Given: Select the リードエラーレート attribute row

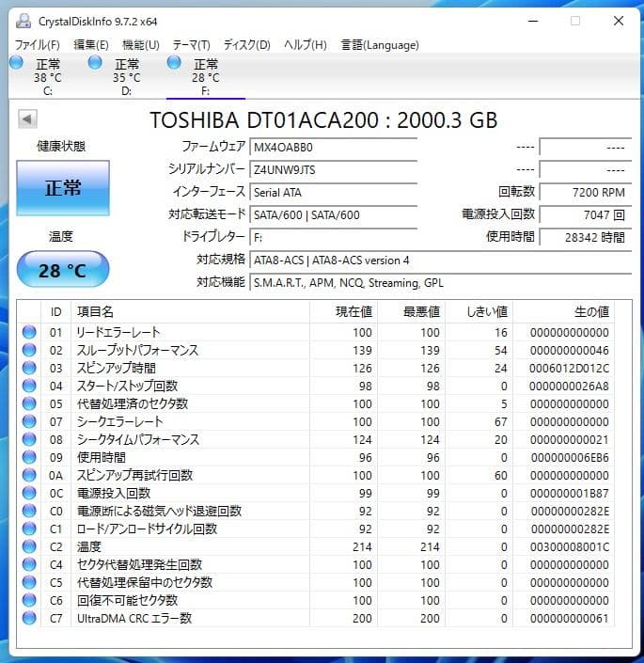Looking at the screenshot, I should [x=316, y=332].
